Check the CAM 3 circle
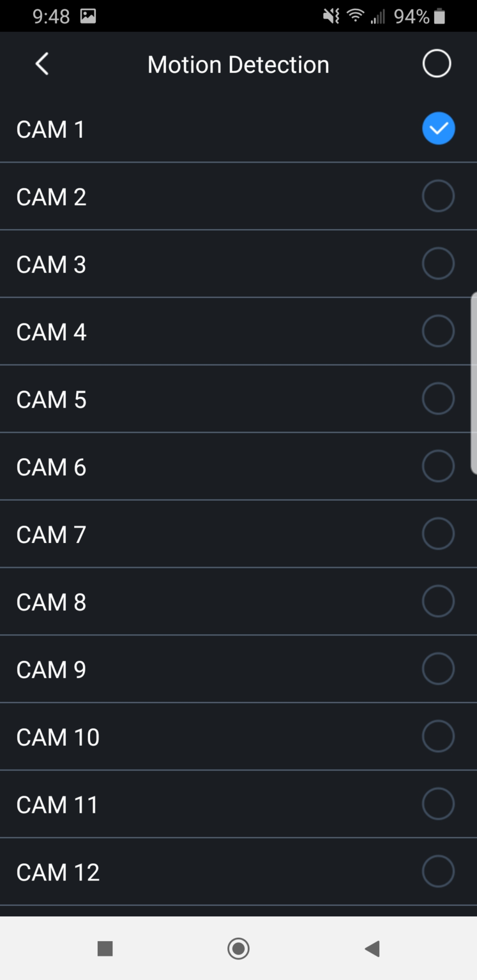This screenshot has height=980, width=477. pos(438,264)
